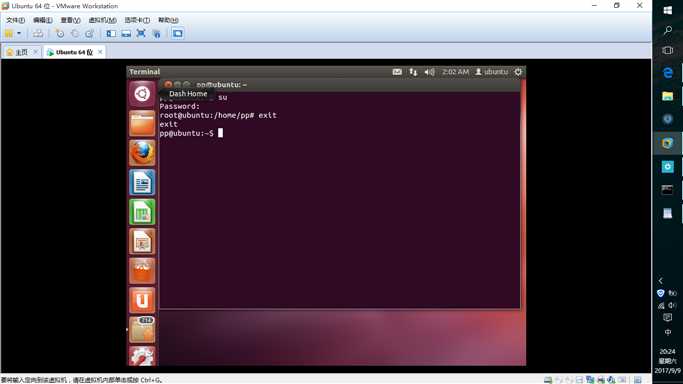Viewport: 683px width, 384px height.
Task: Open the Windows clock showing 20:24
Action: pyautogui.click(x=667, y=360)
